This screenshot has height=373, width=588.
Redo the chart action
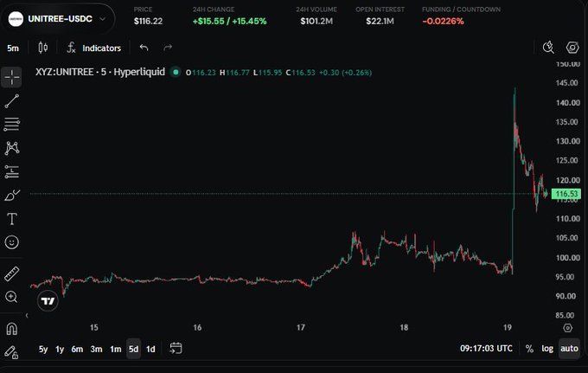click(x=168, y=48)
